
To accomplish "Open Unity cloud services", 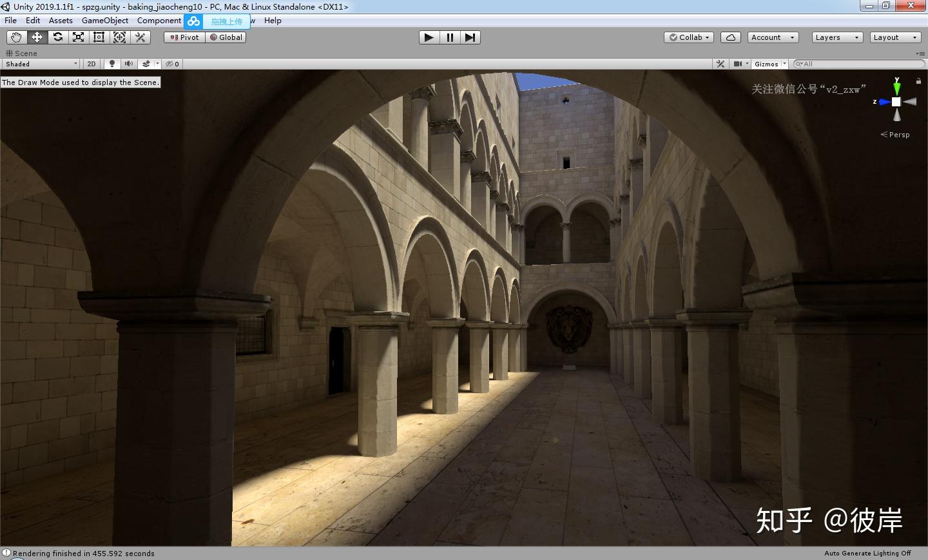I will (730, 37).
